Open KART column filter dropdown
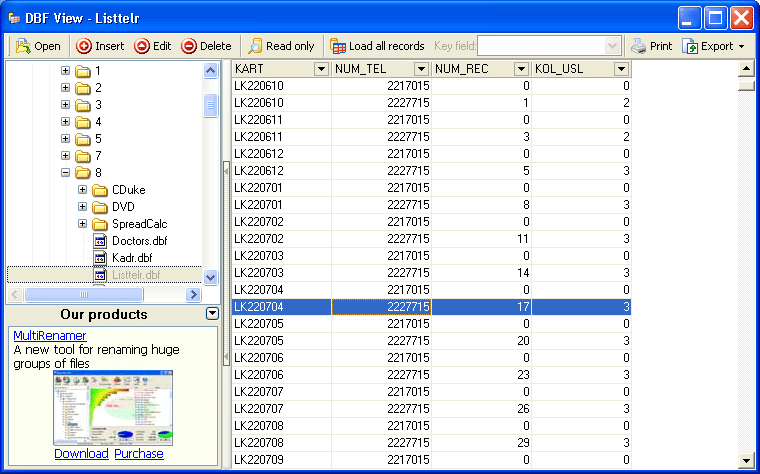 point(321,69)
